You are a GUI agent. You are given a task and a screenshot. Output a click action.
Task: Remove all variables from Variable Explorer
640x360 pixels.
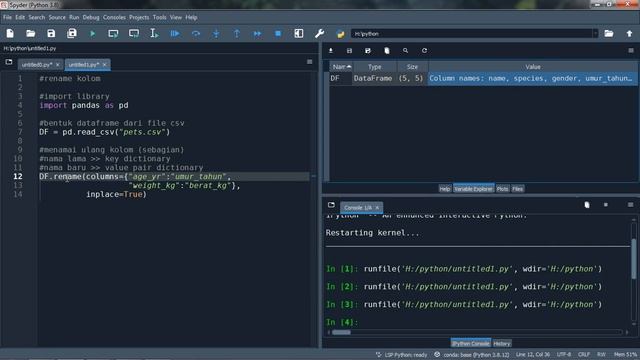click(387, 51)
